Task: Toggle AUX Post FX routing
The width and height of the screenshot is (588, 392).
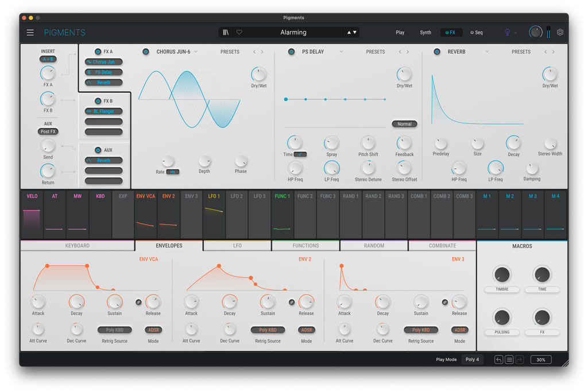Action: pos(48,131)
